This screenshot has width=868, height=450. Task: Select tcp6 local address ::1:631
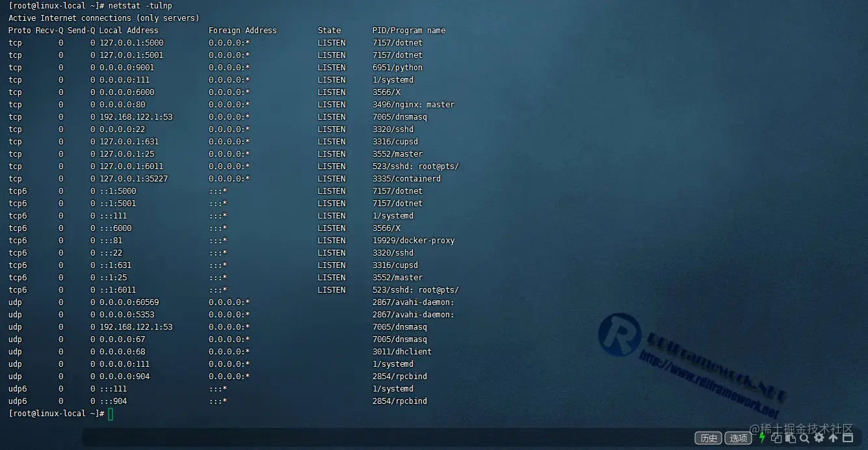click(116, 265)
